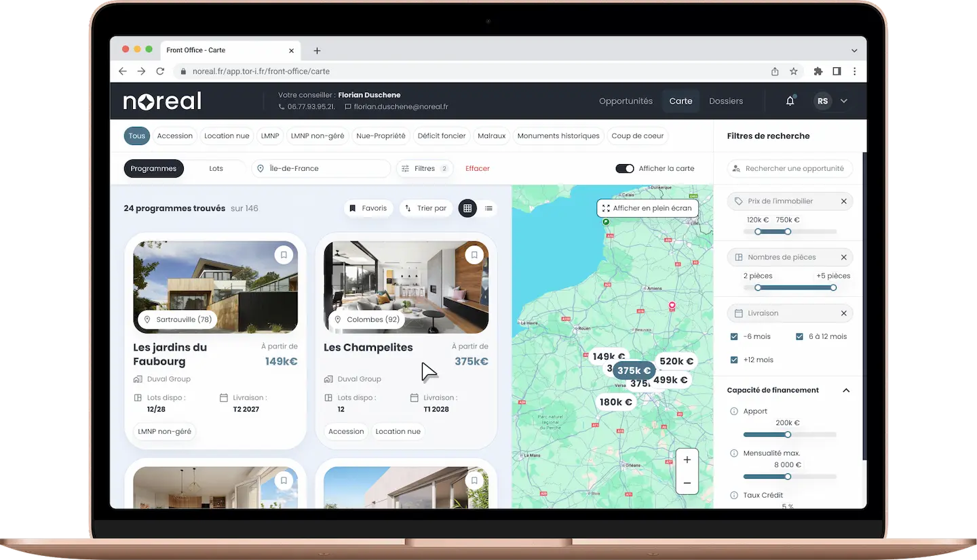Bookmark the Les jardins du Faubourg card

pos(284,255)
